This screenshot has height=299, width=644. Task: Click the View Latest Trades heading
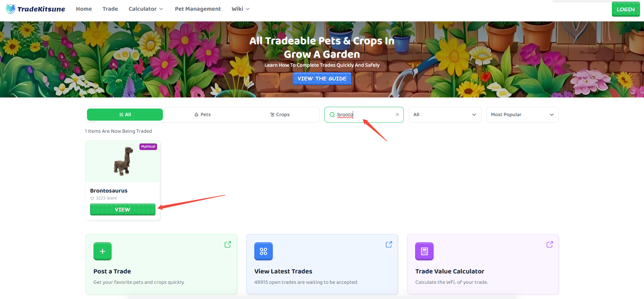click(283, 271)
